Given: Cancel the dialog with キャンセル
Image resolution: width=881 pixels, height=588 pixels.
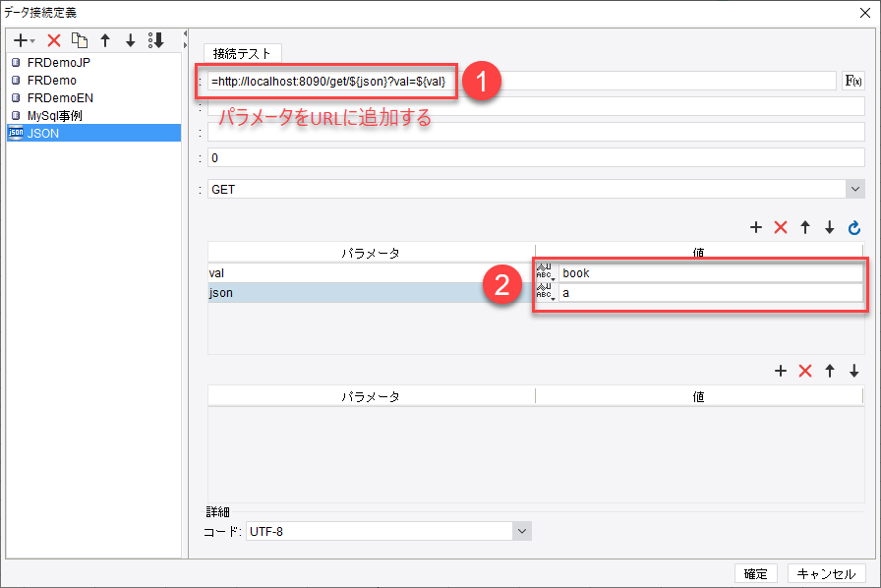Looking at the screenshot, I should click(826, 573).
